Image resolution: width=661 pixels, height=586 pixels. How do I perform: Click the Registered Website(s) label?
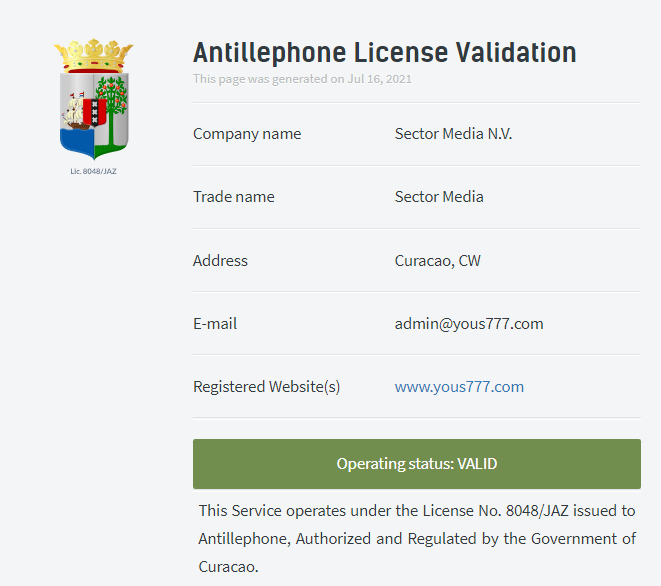coord(266,387)
